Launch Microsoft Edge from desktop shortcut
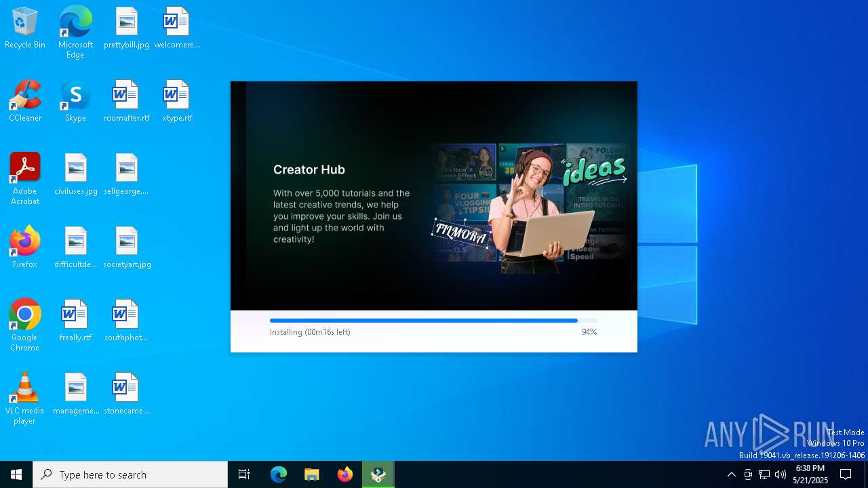Viewport: 868px width, 488px height. coord(75,33)
